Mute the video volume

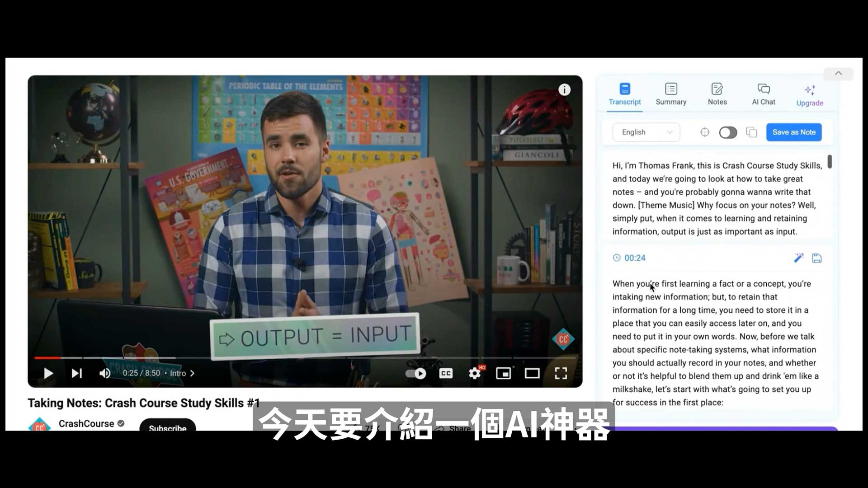pos(105,373)
